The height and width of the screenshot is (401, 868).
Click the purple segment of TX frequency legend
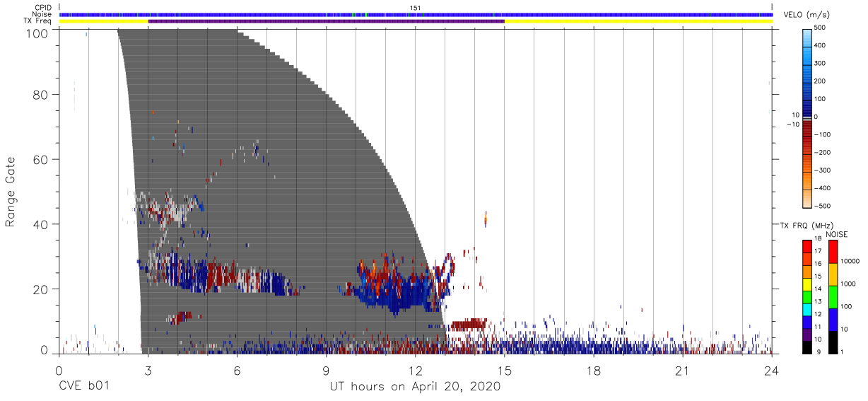(x=807, y=334)
